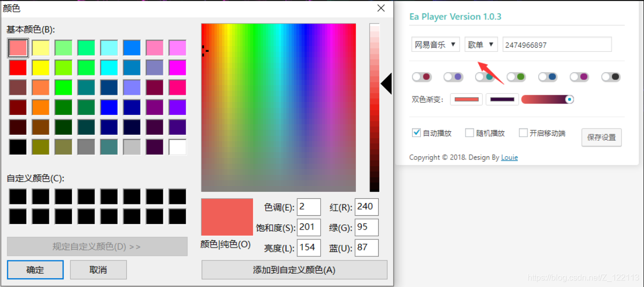The width and height of the screenshot is (644, 287).
Task: Cancel the color dialog with 取消
Action: (98, 270)
